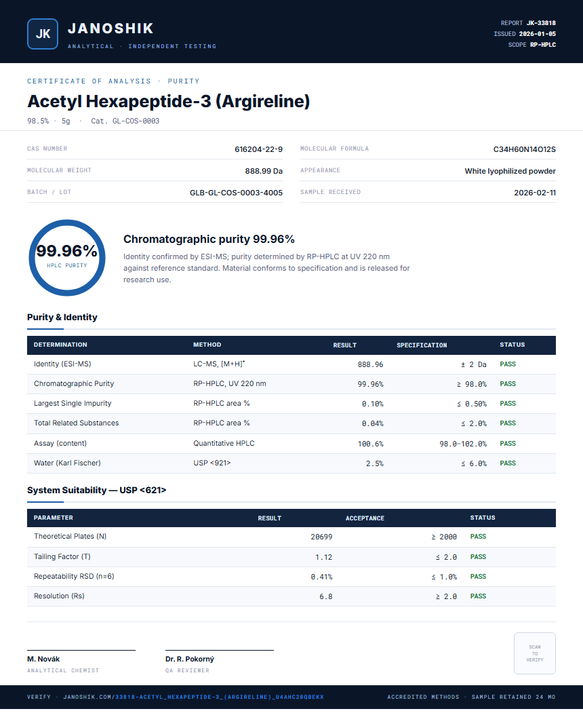583x728 pixels.
Task: Click the Scan To Verify QR box
Action: [534, 653]
